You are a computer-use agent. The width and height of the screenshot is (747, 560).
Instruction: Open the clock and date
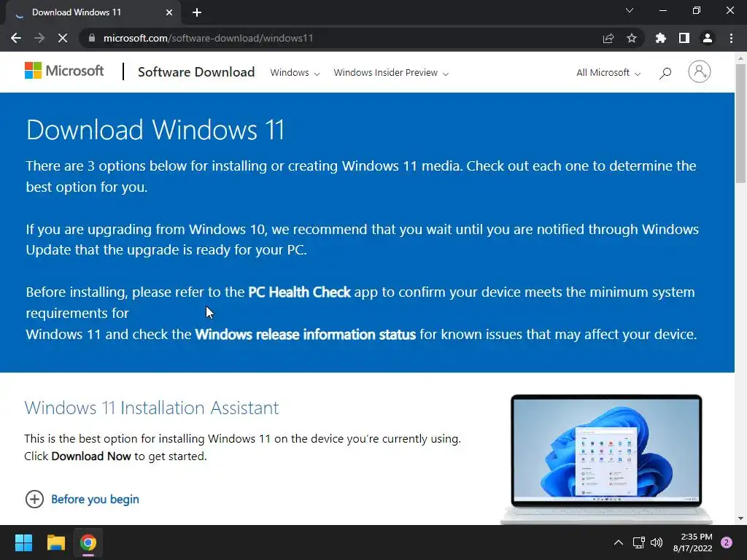[x=693, y=542]
